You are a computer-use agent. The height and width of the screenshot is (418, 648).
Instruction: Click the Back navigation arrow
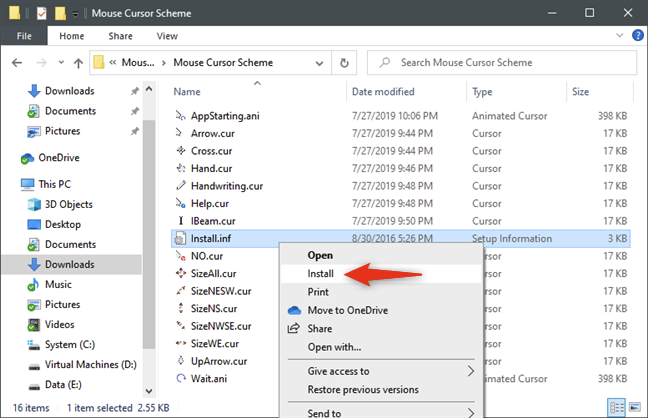pos(17,63)
